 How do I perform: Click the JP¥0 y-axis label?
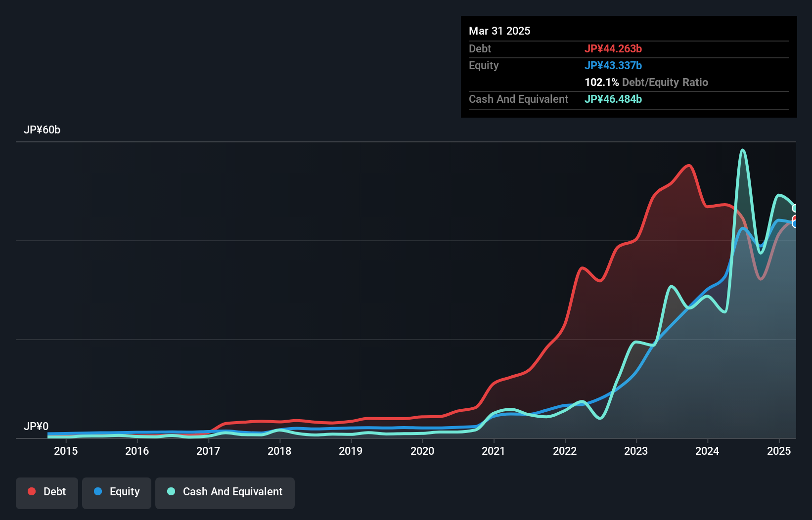coord(36,426)
